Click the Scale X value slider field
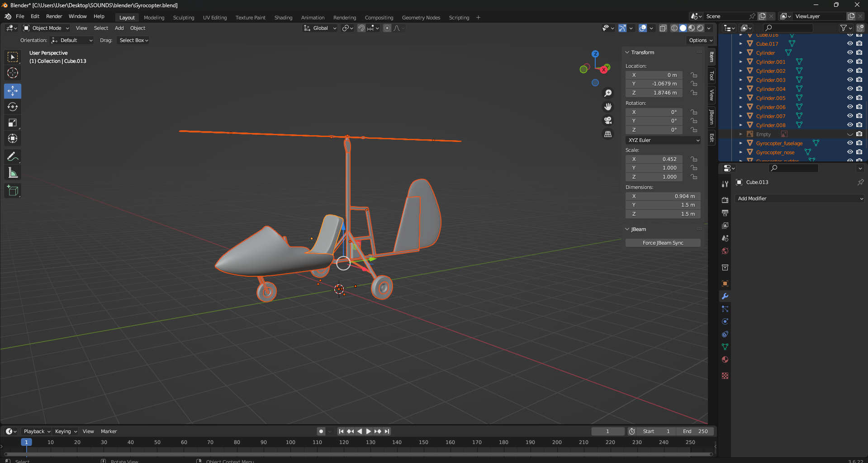The width and height of the screenshot is (868, 463). pyautogui.click(x=654, y=159)
